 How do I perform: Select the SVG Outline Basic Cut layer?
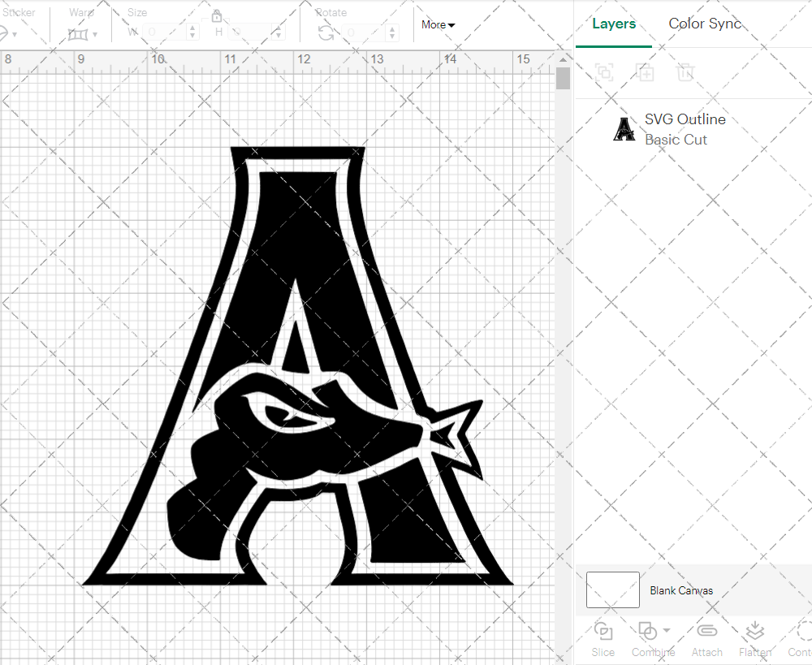685,128
